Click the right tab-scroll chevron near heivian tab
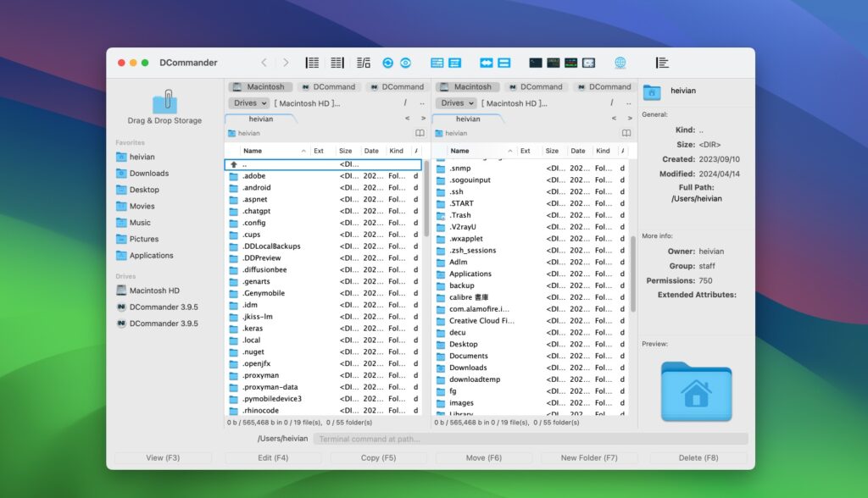The image size is (868, 498). pyautogui.click(x=423, y=119)
